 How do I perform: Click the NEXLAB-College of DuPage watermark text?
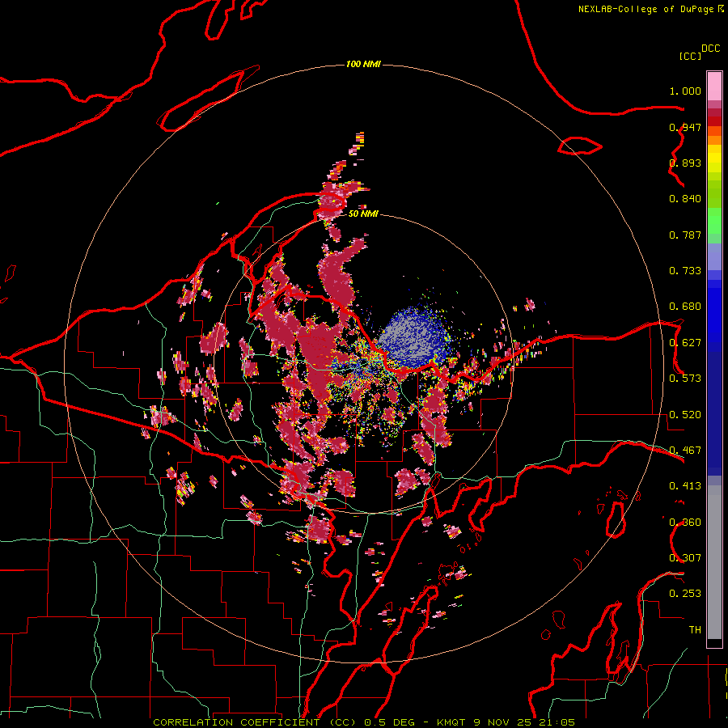point(650,9)
